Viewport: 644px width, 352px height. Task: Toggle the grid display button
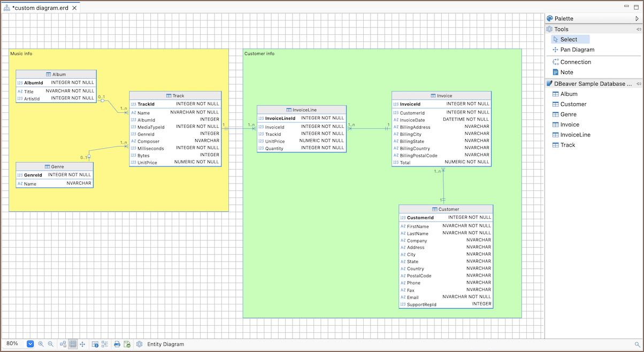tap(73, 344)
